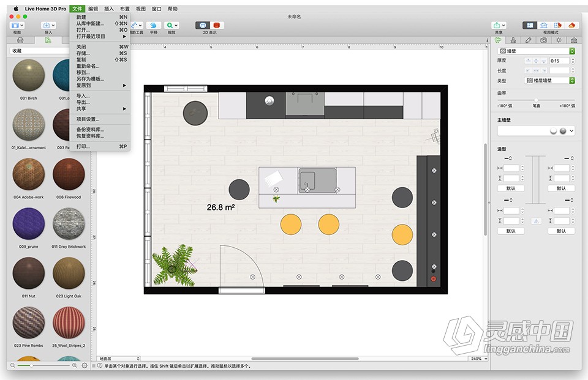This screenshot has height=380, width=588.
Task: Click the Apple menu logo
Action: 16,9
